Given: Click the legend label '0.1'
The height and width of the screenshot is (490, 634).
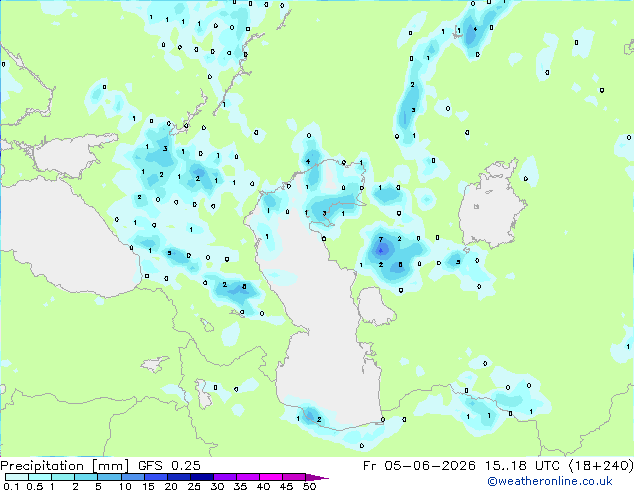Looking at the screenshot, I should click(12, 486).
